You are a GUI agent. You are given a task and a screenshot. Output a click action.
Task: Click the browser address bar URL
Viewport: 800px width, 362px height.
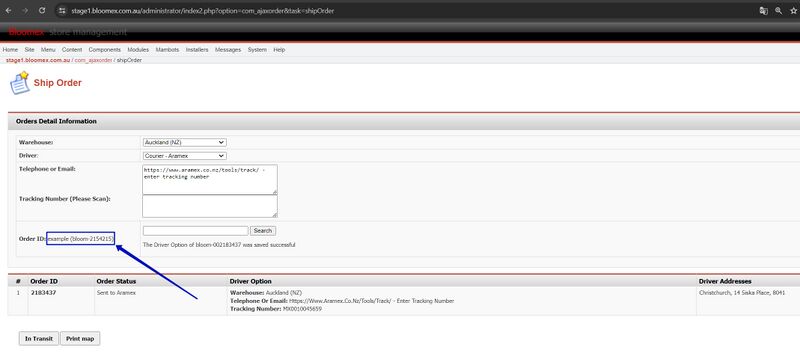203,10
